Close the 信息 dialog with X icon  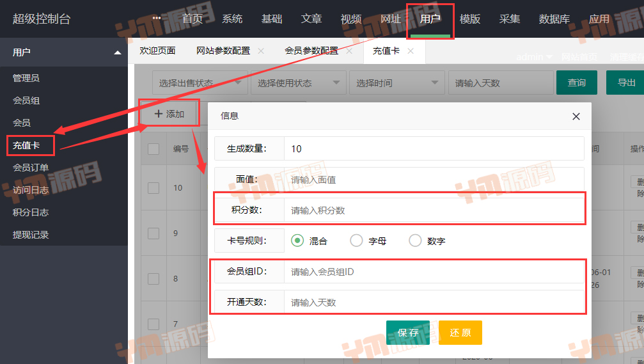click(576, 116)
